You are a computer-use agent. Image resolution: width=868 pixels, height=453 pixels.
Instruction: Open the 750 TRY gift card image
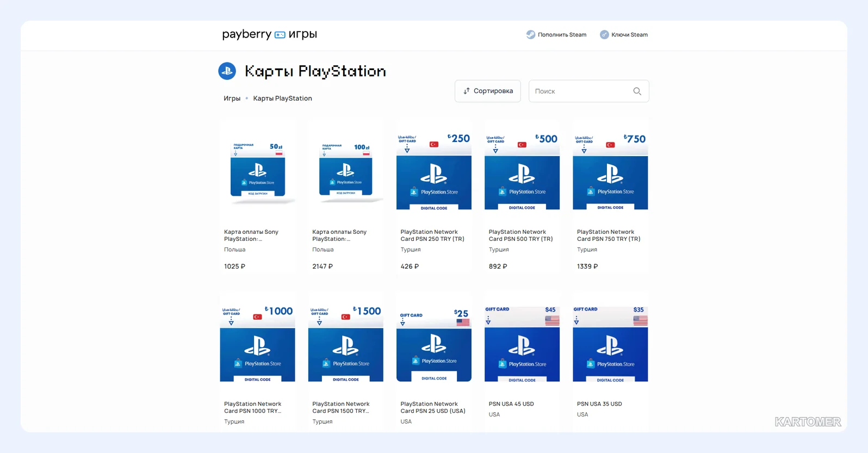(x=610, y=171)
